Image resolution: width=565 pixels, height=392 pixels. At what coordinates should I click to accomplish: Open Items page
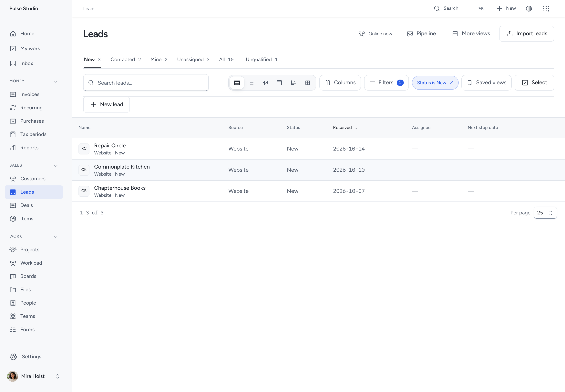[x=34, y=219]
